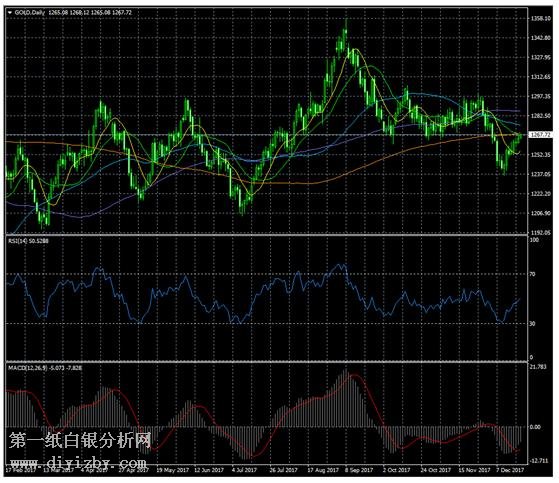This screenshot has width=559, height=483.
Task: Click the RSI 70 level label
Action: pos(533,274)
